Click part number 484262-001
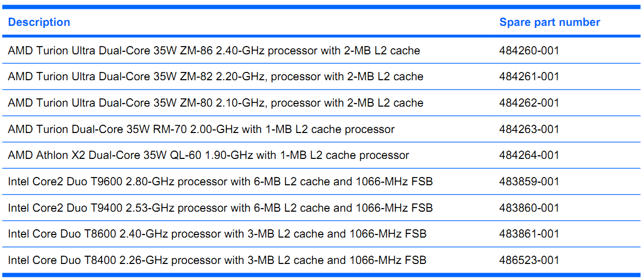 [529, 103]
